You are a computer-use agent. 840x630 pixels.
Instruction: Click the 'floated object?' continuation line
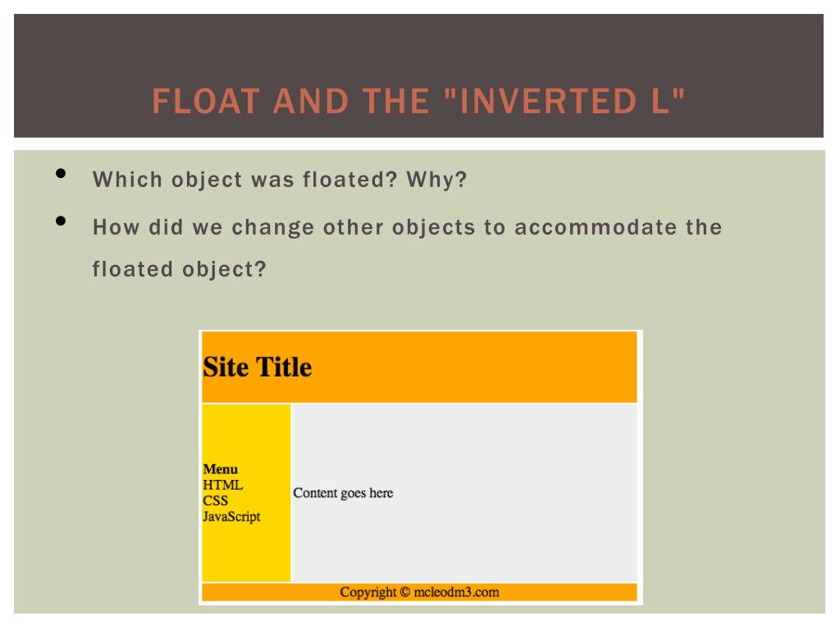179,269
